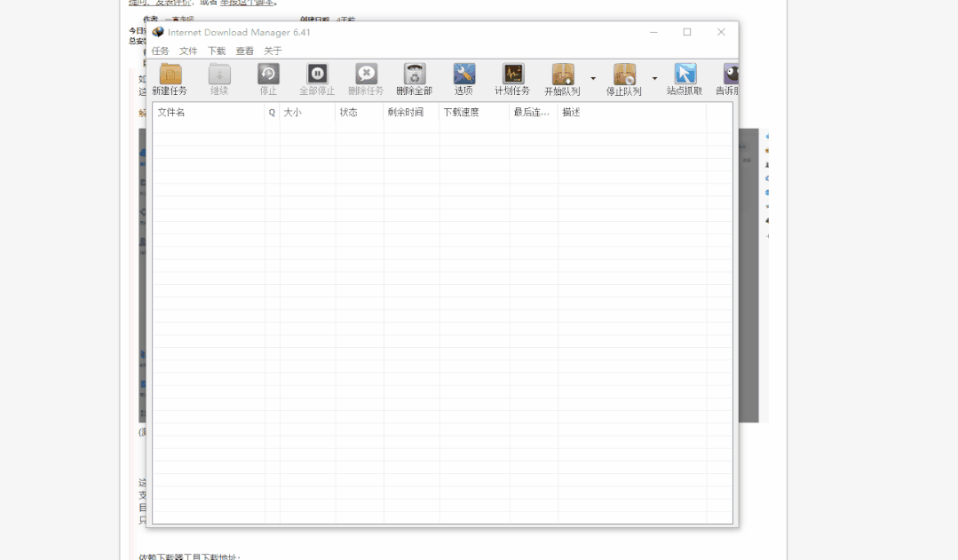Expand the 开始队列 dropdown arrow
The height and width of the screenshot is (560, 958).
(592, 78)
